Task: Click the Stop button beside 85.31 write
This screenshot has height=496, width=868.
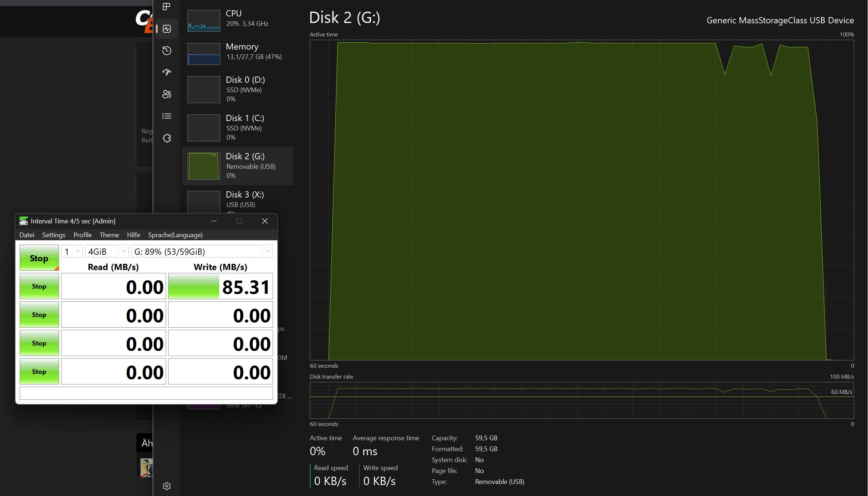Action: (39, 286)
